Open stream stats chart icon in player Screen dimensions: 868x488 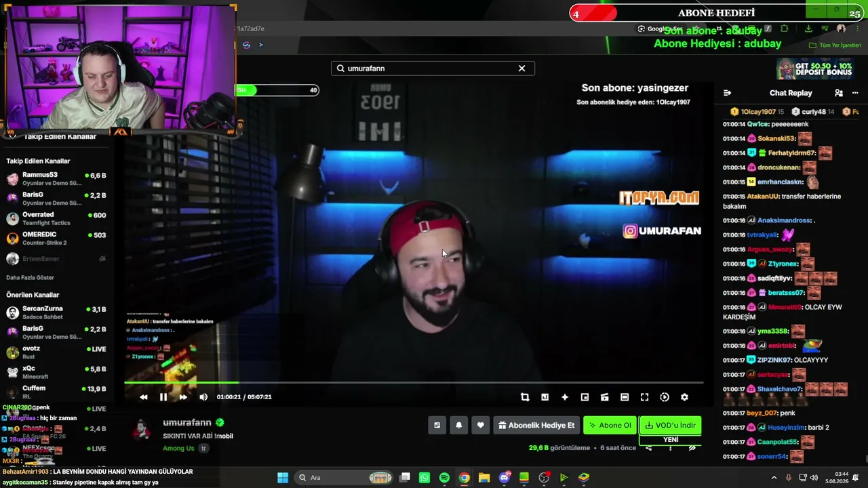click(545, 397)
